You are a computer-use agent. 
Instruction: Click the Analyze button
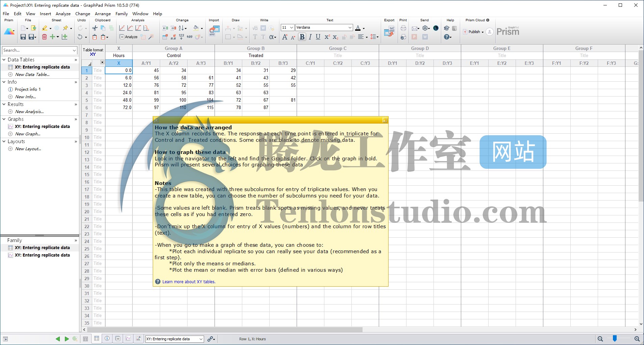click(x=128, y=37)
